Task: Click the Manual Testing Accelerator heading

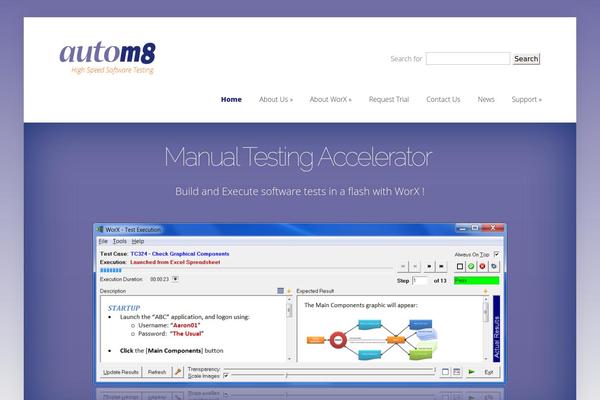Action: tap(298, 157)
